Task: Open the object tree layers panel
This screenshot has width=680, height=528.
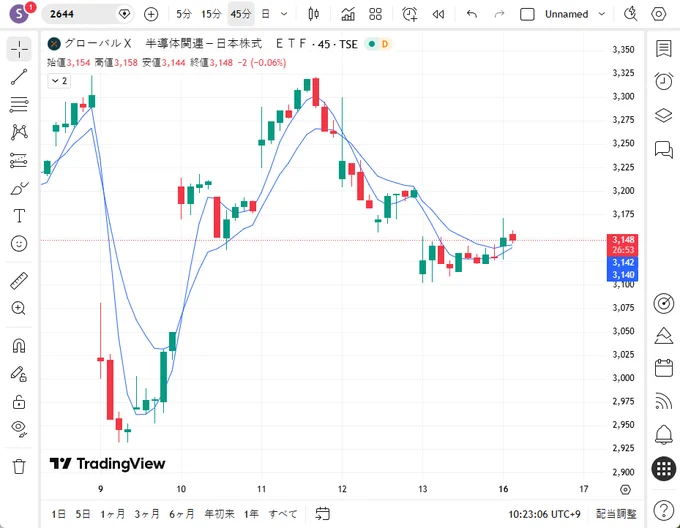Action: tap(664, 115)
